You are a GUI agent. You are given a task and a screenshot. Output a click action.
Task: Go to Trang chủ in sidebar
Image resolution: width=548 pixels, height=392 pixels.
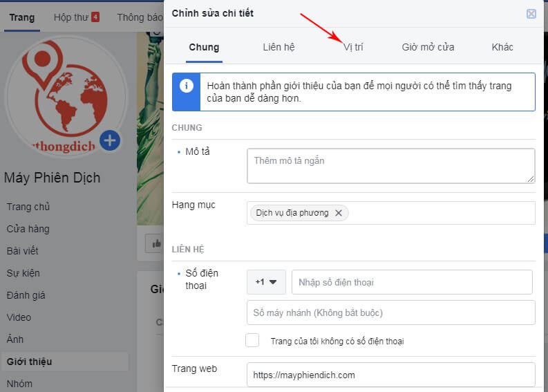pos(28,207)
